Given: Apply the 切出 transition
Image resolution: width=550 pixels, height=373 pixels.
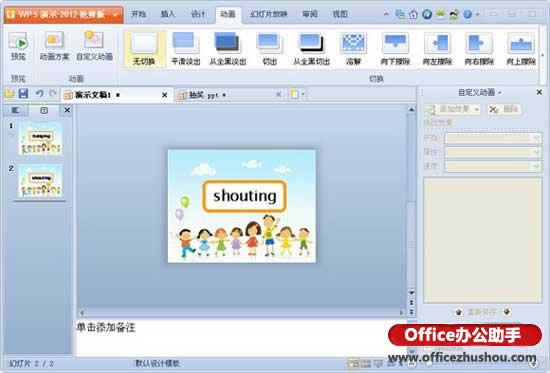Looking at the screenshot, I should click(269, 48).
